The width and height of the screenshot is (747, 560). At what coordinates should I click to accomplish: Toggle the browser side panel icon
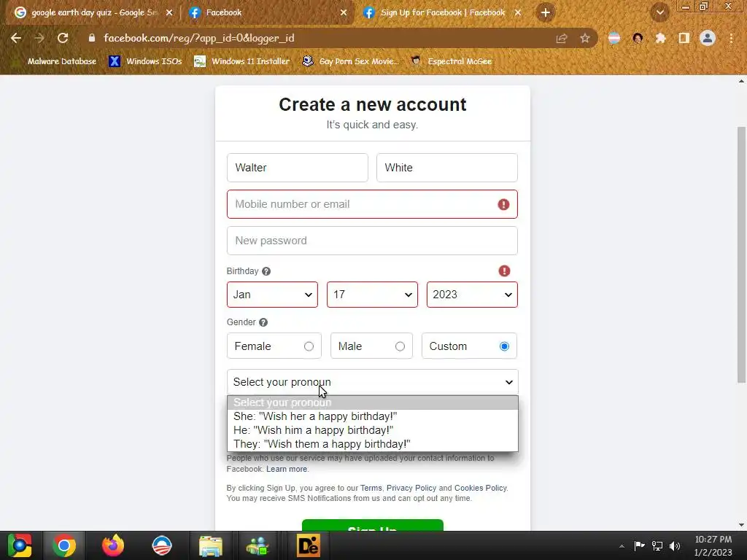(684, 38)
